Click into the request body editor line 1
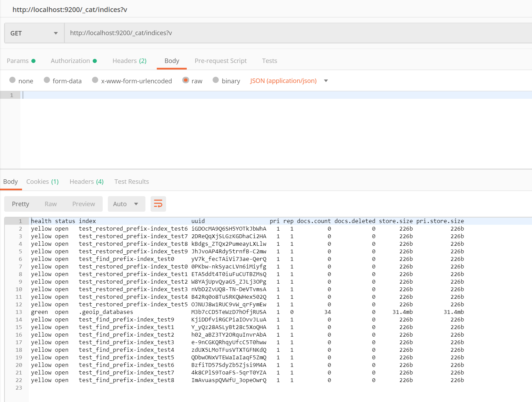The width and height of the screenshot is (532, 402). coord(277,95)
